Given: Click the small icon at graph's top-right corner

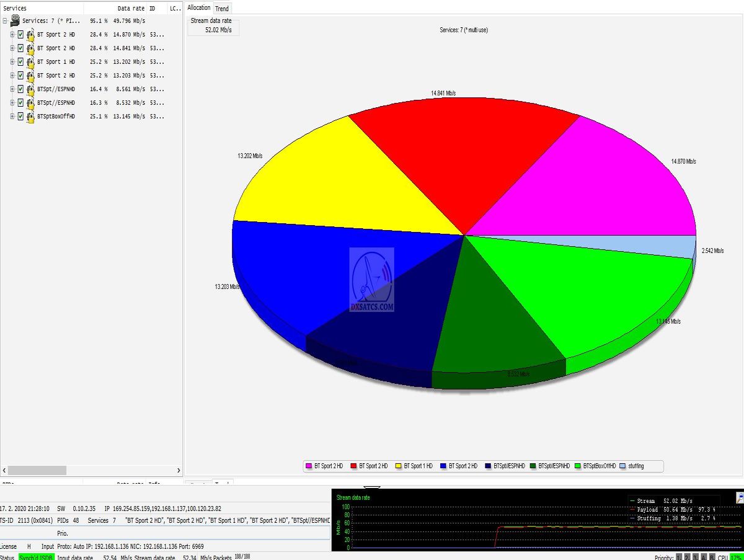Looking at the screenshot, I should [740, 497].
